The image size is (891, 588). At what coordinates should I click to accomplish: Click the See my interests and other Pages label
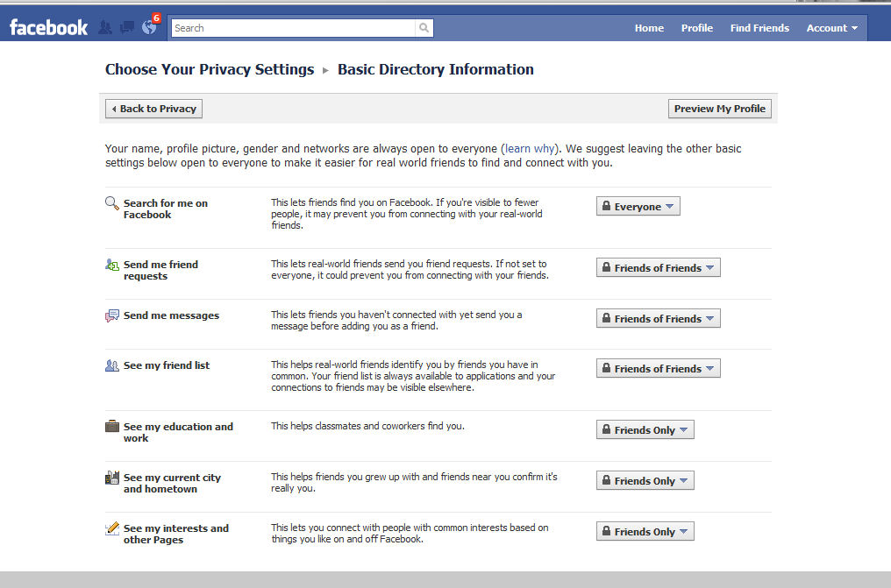coord(176,534)
